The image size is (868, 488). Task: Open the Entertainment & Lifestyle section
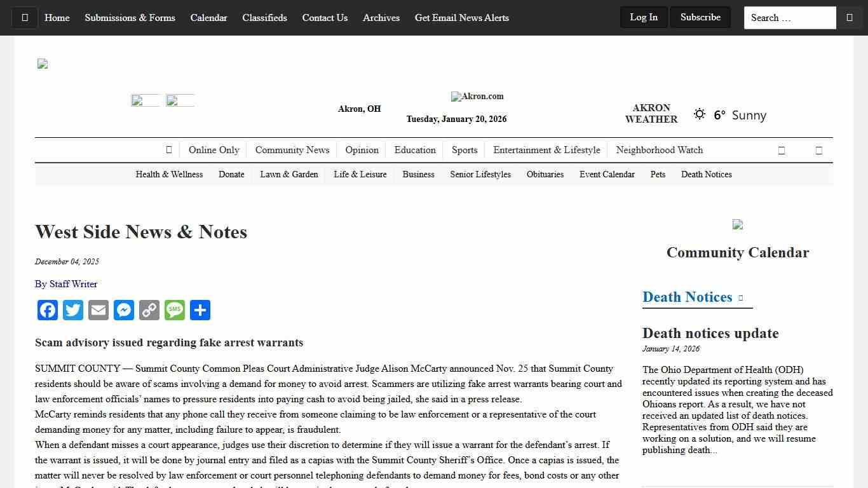[546, 150]
